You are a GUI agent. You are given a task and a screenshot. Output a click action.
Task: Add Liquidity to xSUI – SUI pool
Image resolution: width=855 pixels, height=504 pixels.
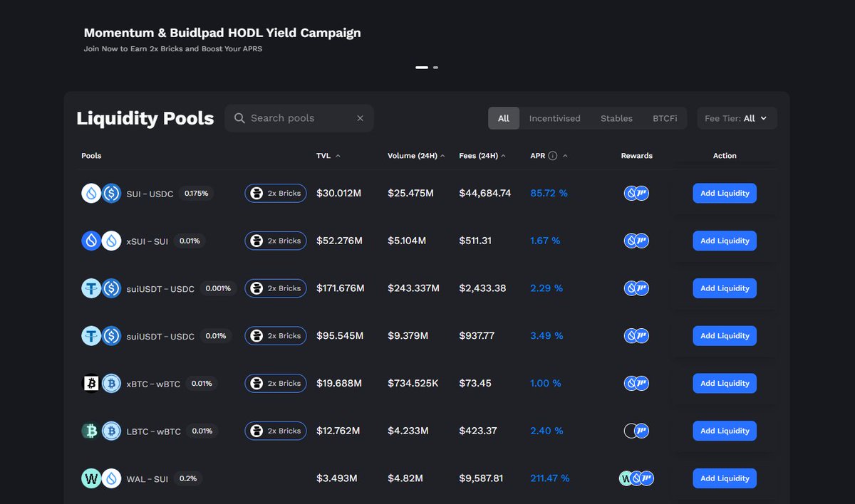tap(725, 241)
